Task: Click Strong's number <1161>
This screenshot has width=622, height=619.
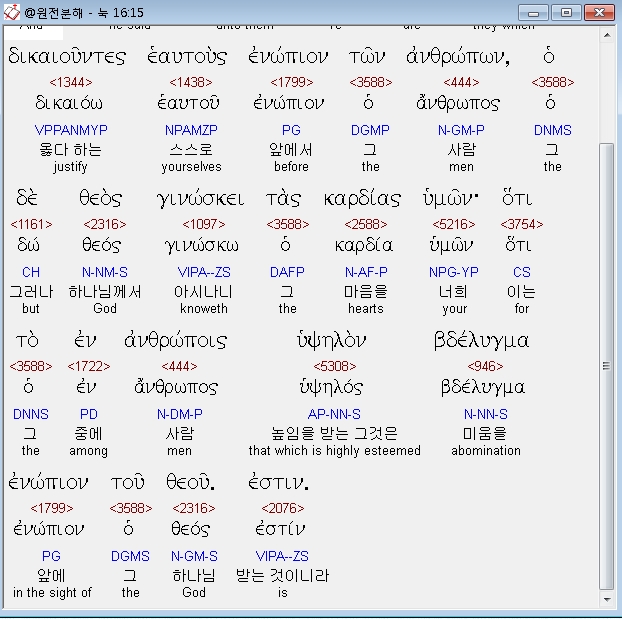Action: [31, 225]
